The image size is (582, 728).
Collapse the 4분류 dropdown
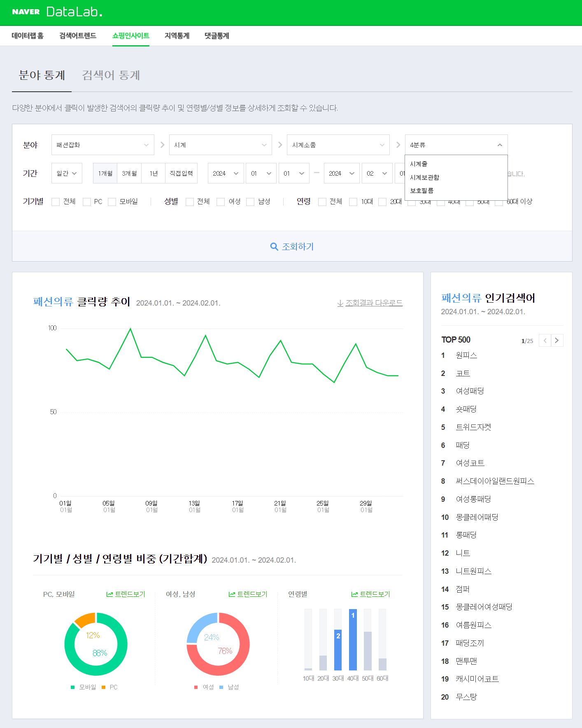tap(456, 145)
